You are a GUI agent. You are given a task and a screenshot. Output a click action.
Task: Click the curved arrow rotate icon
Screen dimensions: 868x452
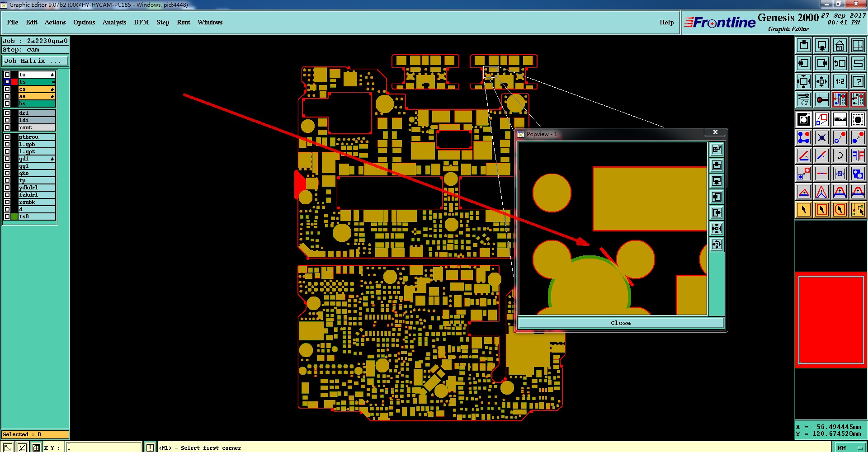840,155
